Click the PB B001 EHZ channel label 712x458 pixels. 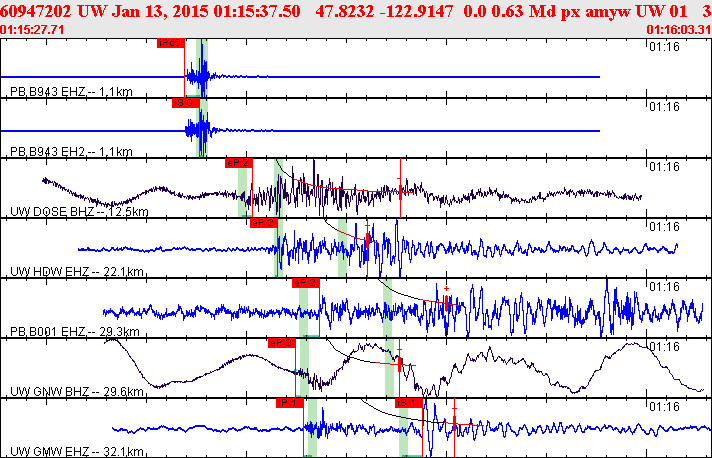[x=74, y=331]
